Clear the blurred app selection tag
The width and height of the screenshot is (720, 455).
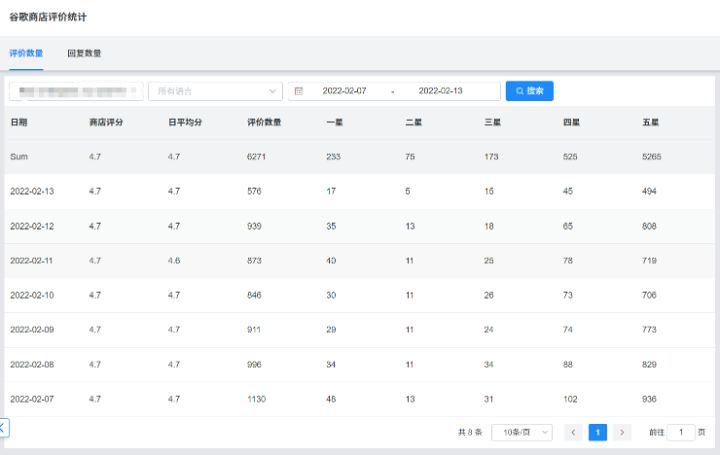[133, 90]
